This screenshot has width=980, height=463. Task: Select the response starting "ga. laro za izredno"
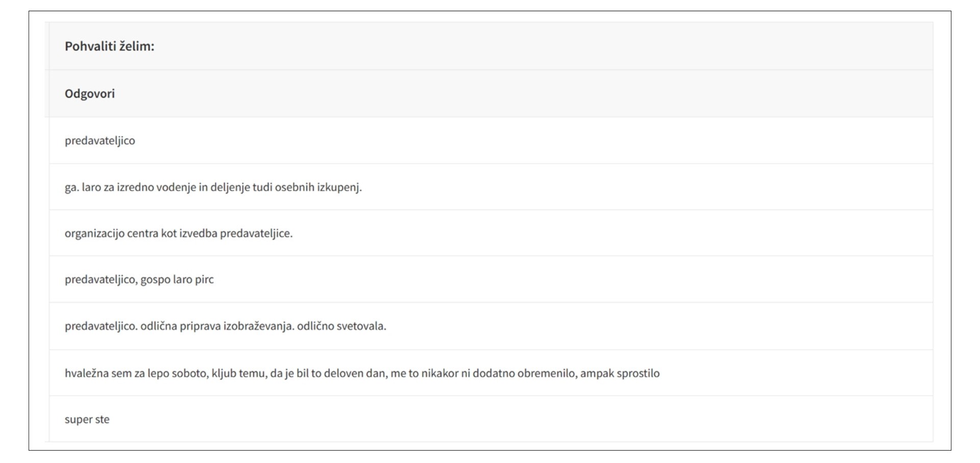click(x=213, y=187)
